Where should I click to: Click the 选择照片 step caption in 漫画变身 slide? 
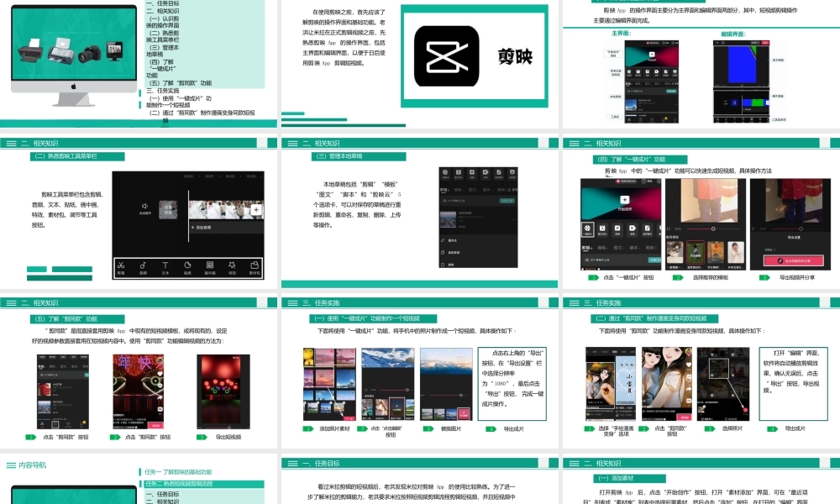pyautogui.click(x=732, y=428)
